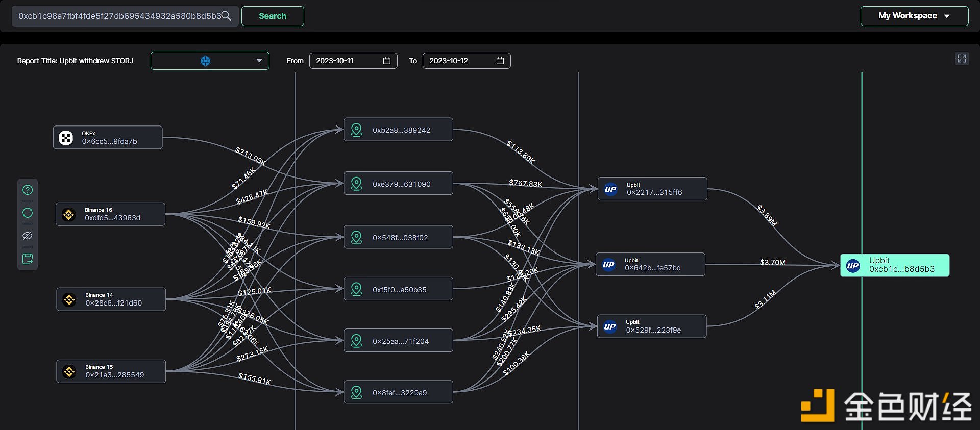Click location pin icon of 0x8fef...3229a9
This screenshot has height=430, width=980.
[x=357, y=392]
